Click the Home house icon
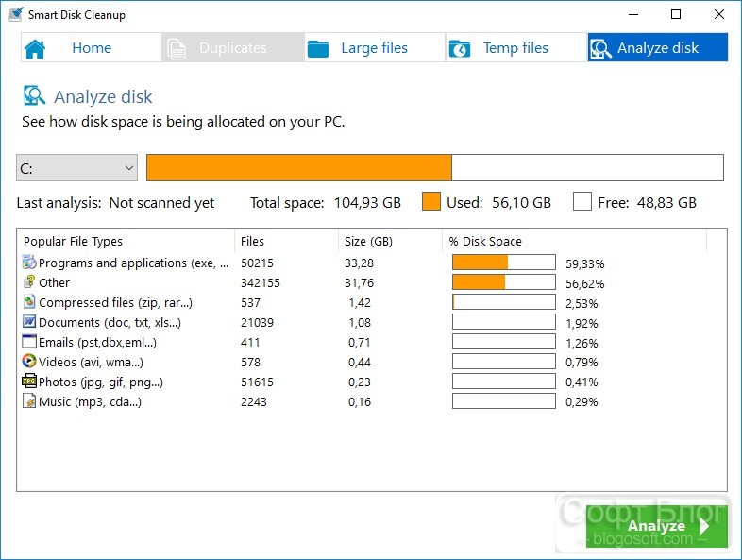The width and height of the screenshot is (742, 560). coord(35,49)
